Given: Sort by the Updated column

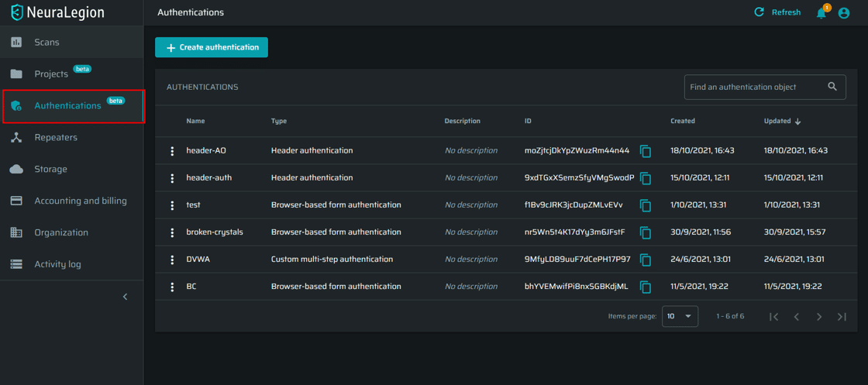Looking at the screenshot, I should pos(782,121).
